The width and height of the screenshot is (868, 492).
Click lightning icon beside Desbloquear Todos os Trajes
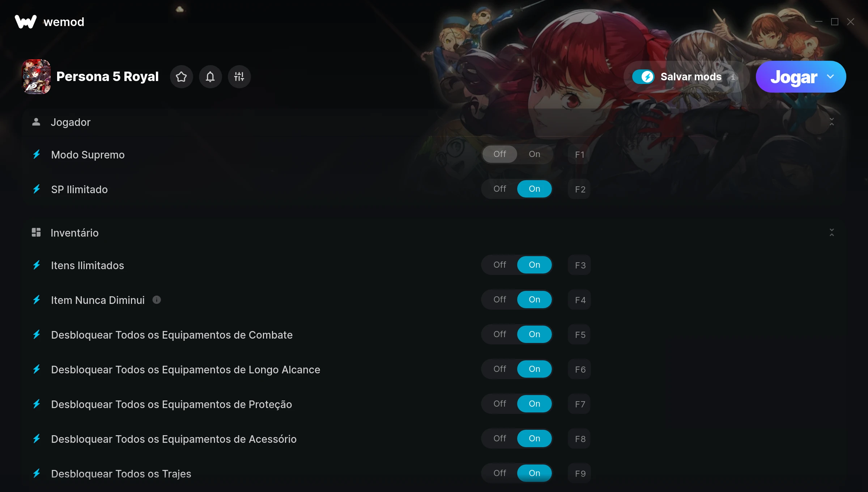click(x=37, y=474)
